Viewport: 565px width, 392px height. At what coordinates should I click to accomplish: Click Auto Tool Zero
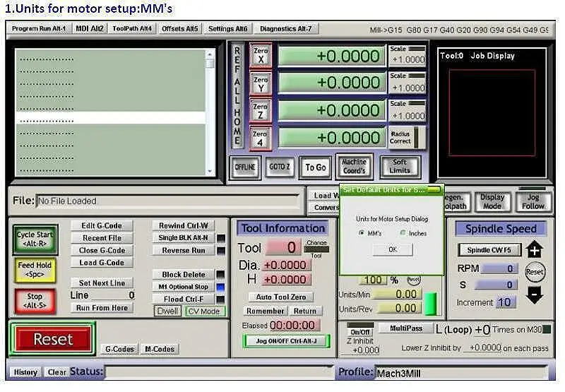pyautogui.click(x=280, y=297)
